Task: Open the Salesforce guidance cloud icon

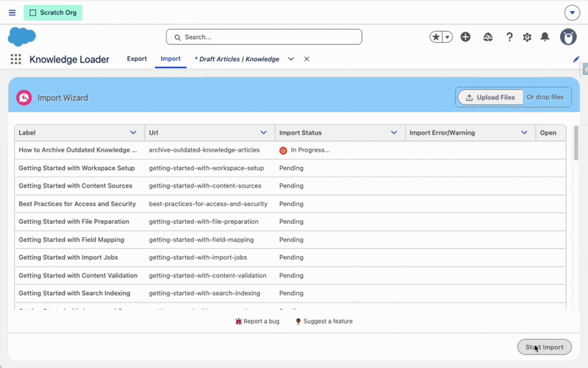Action: (x=488, y=37)
